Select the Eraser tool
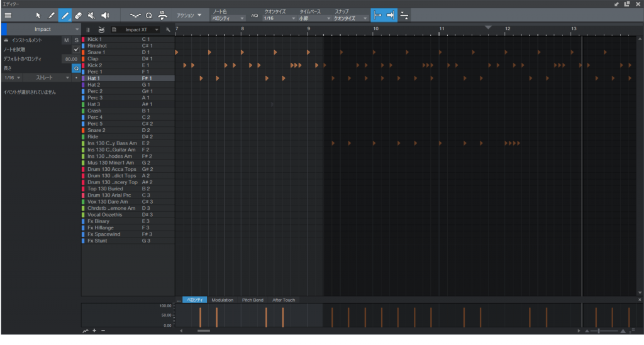This screenshot has height=345, width=644. coord(78,15)
